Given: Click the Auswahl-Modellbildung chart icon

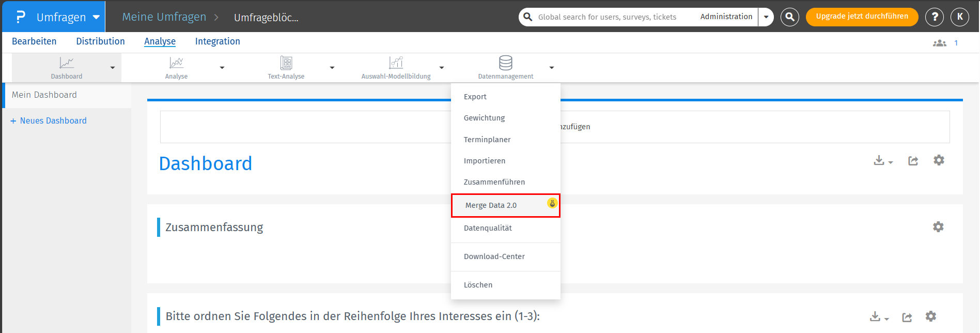Looking at the screenshot, I should click(x=396, y=63).
